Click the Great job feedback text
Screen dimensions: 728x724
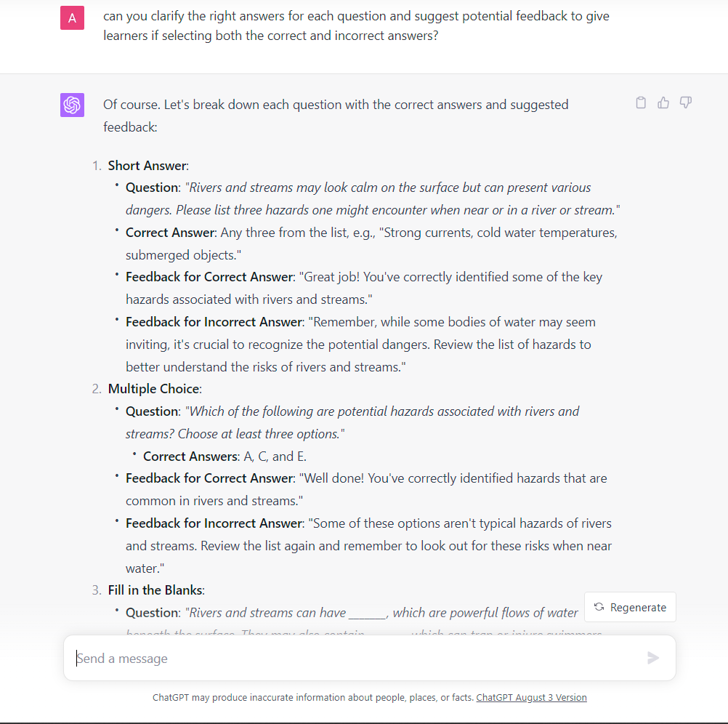(363, 288)
